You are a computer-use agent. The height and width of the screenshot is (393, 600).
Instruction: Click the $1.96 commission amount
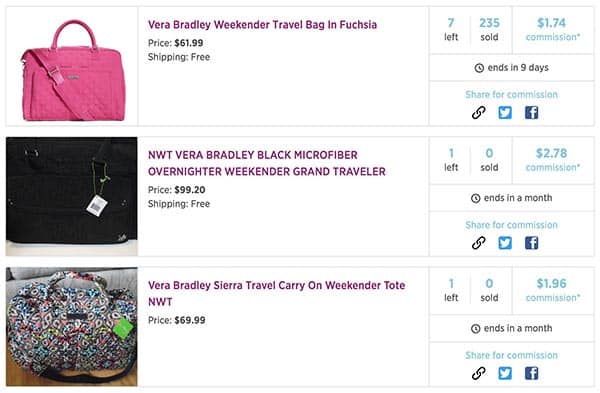551,284
